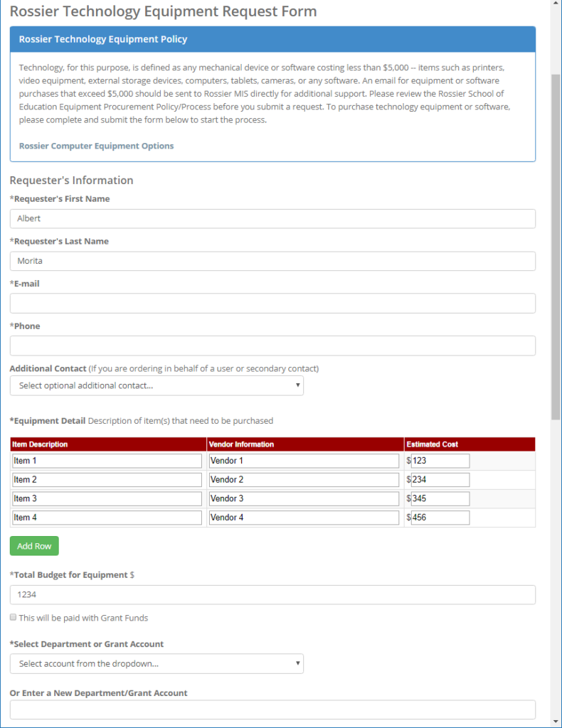The width and height of the screenshot is (562, 728).
Task: Open the additional contact dropdown
Action: point(157,385)
